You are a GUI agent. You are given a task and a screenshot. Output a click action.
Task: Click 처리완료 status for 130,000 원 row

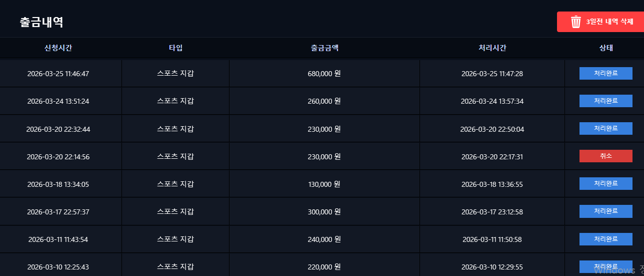tap(606, 184)
